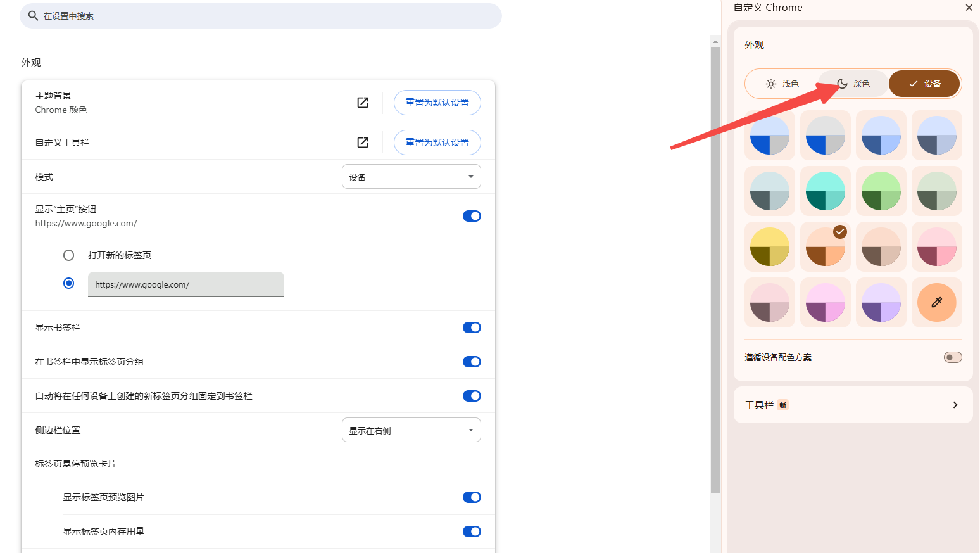Click the 模式 row label
Image resolution: width=980 pixels, height=553 pixels.
[44, 177]
